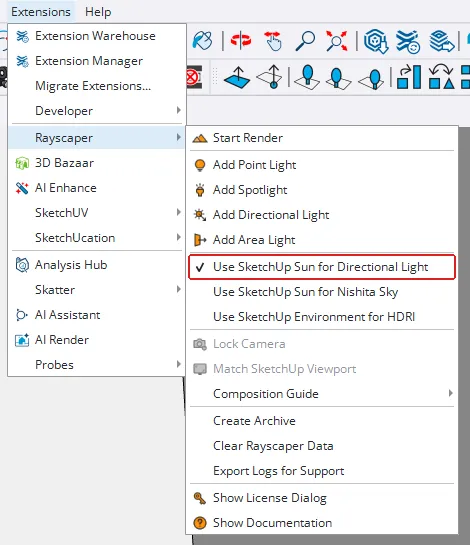Expand the Skatter submenu

pyautogui.click(x=97, y=290)
